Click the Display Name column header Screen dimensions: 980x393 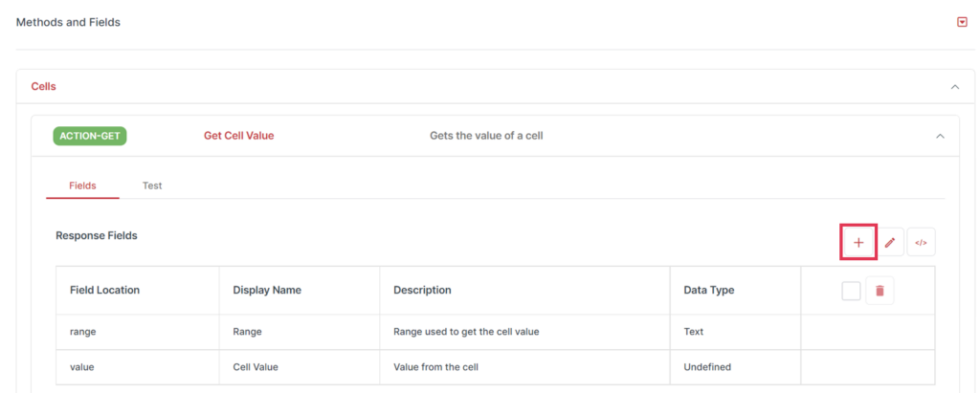267,290
